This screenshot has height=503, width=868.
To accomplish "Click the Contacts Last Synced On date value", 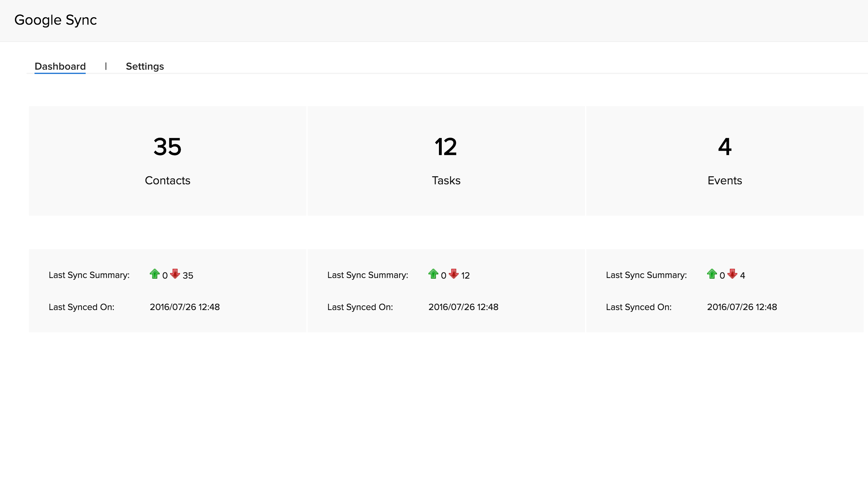I will pyautogui.click(x=185, y=307).
